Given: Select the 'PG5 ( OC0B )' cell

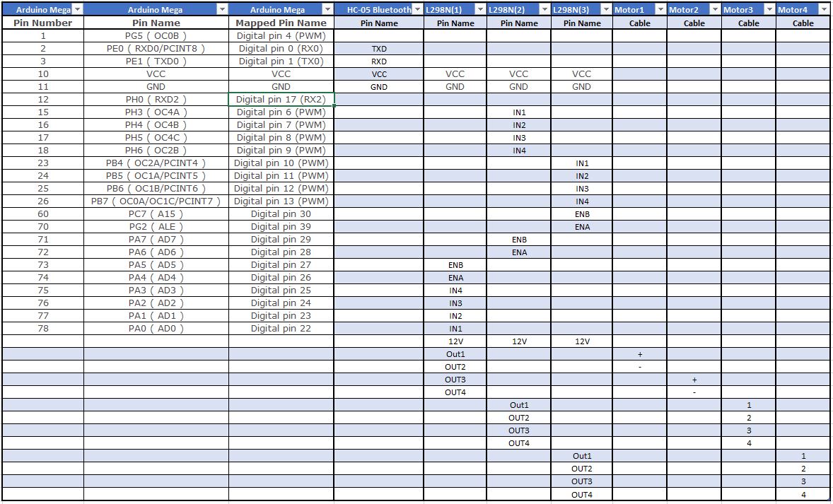Looking at the screenshot, I should (156, 35).
